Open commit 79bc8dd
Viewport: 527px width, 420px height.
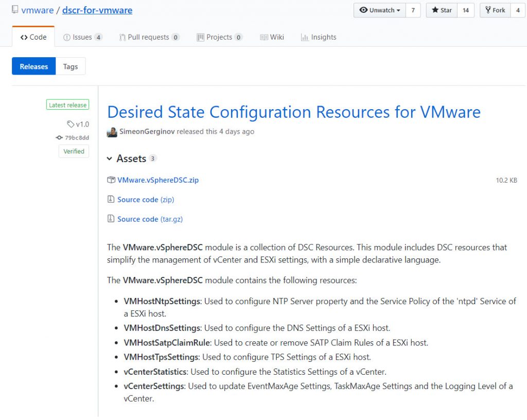[x=77, y=138]
